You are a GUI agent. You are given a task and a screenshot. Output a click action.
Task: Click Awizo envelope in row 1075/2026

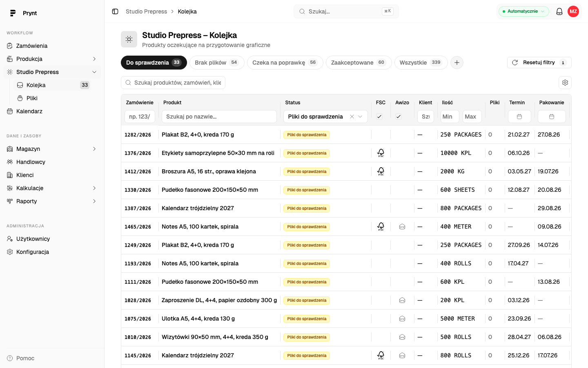tap(402, 319)
